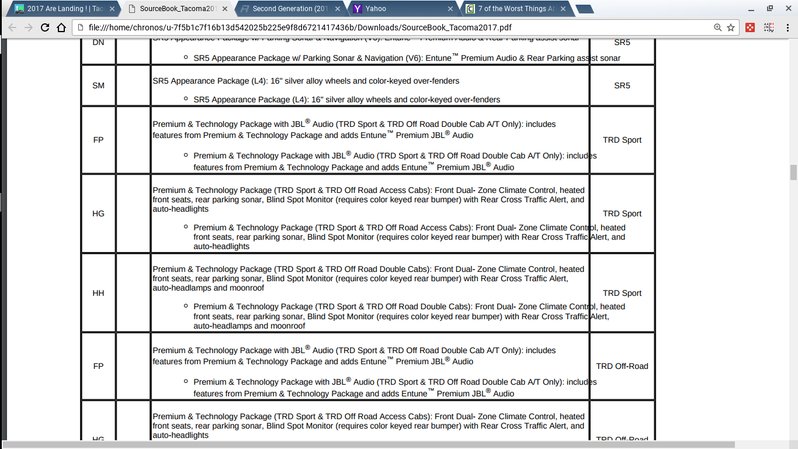
Task: Click the 'FP' code cell in the TRD Sport row
Action: [98, 140]
